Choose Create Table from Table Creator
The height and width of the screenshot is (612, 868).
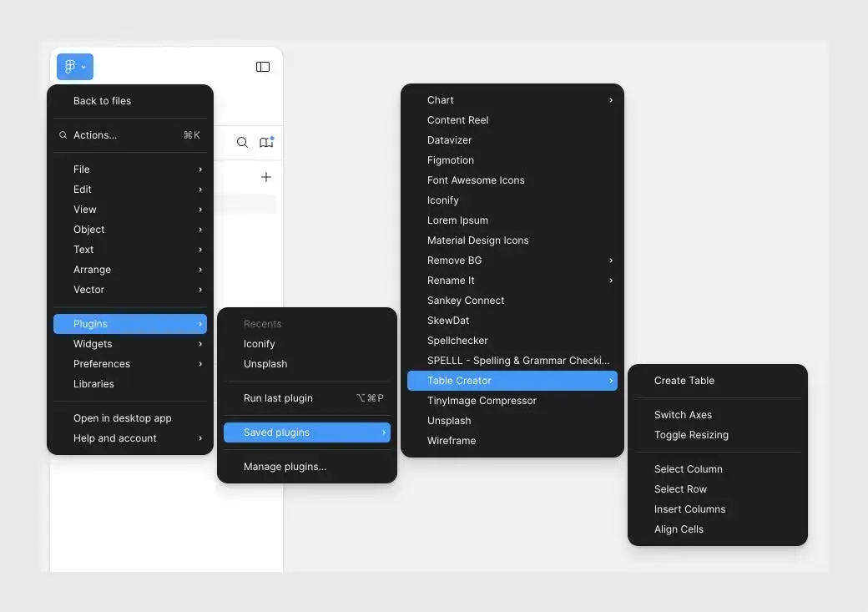[x=684, y=381]
